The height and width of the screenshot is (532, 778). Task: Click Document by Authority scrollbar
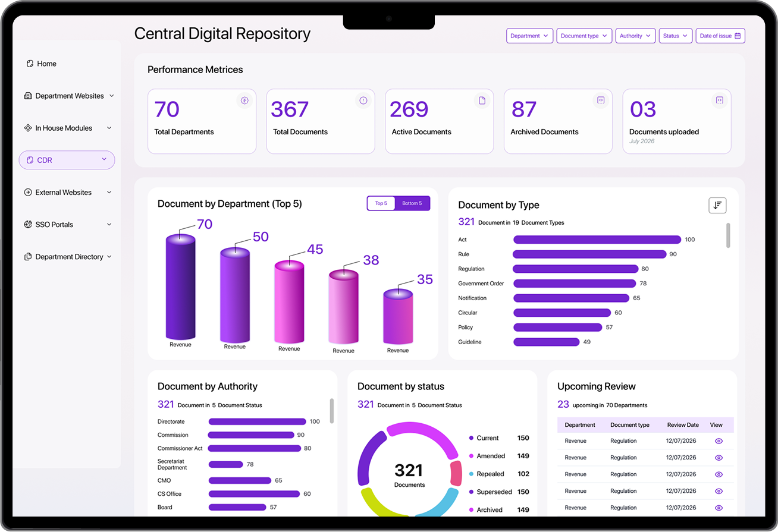[331, 410]
